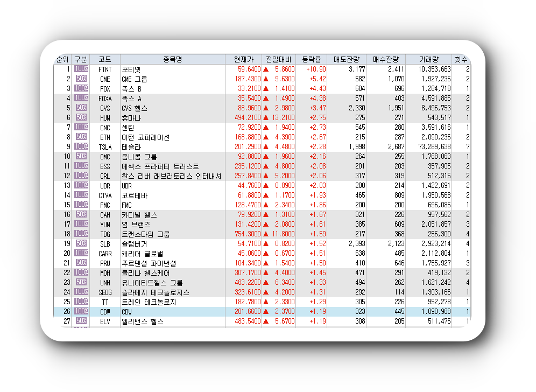Click the 거래량 column header
This screenshot has width=536, height=392.
[x=428, y=60]
